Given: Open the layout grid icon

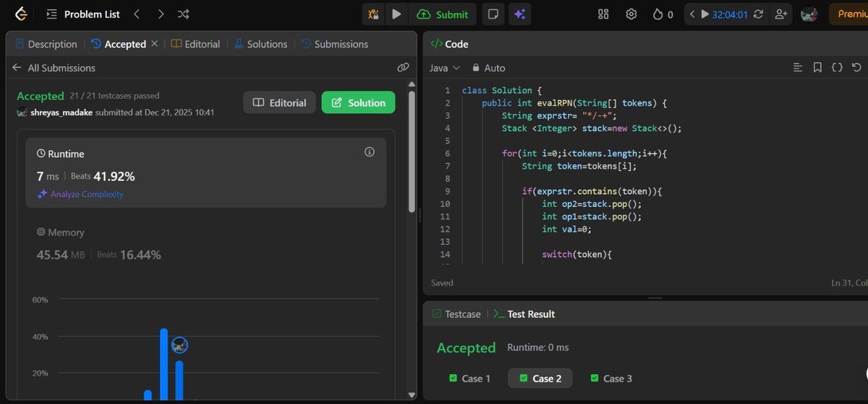Looking at the screenshot, I should pyautogui.click(x=604, y=14).
